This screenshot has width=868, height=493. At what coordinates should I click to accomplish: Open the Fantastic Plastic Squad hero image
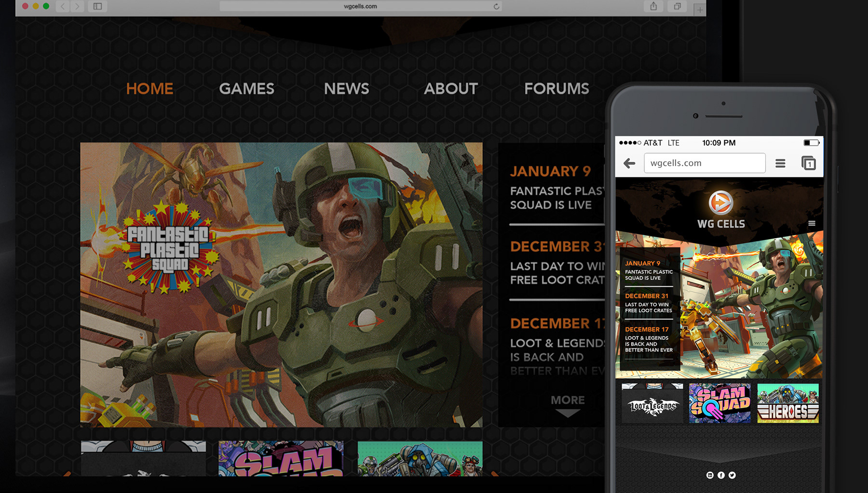pyautogui.click(x=281, y=284)
